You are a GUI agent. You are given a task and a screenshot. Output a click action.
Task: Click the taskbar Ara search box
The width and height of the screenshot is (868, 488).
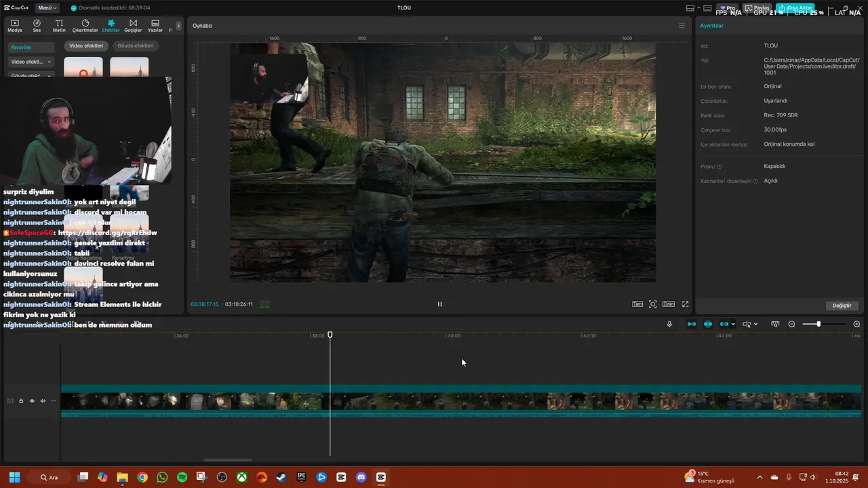pos(49,477)
